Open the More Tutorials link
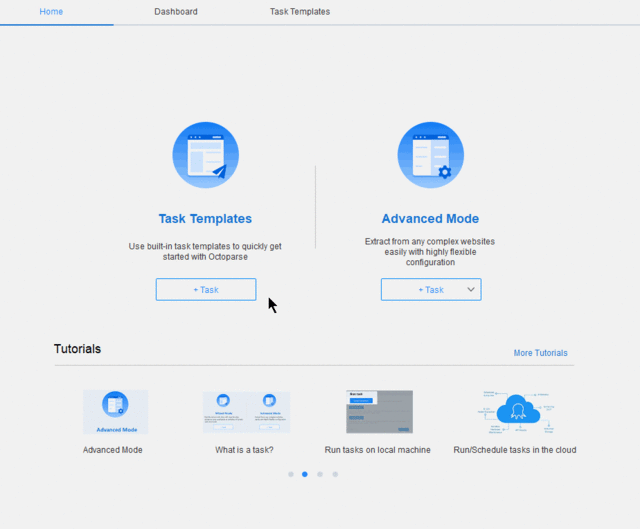Screen dimensions: 640x529 pyautogui.click(x=540, y=353)
